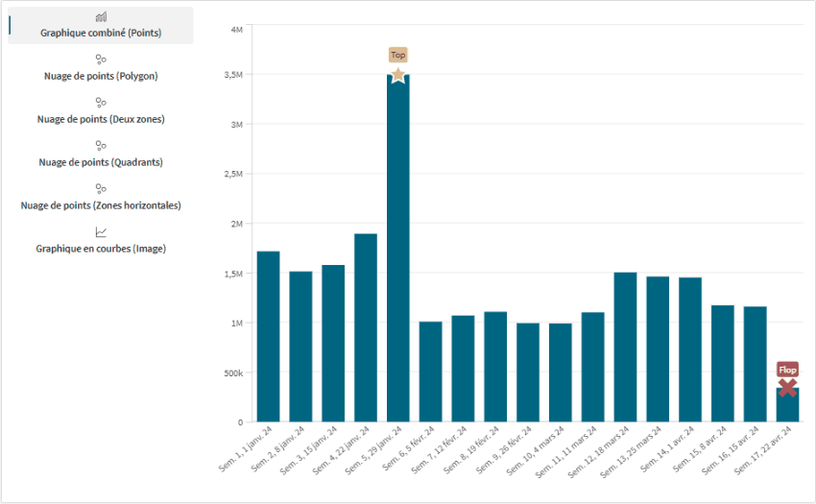Click the red X marker on the last bar
This screenshot has width=816, height=504.
(x=787, y=388)
